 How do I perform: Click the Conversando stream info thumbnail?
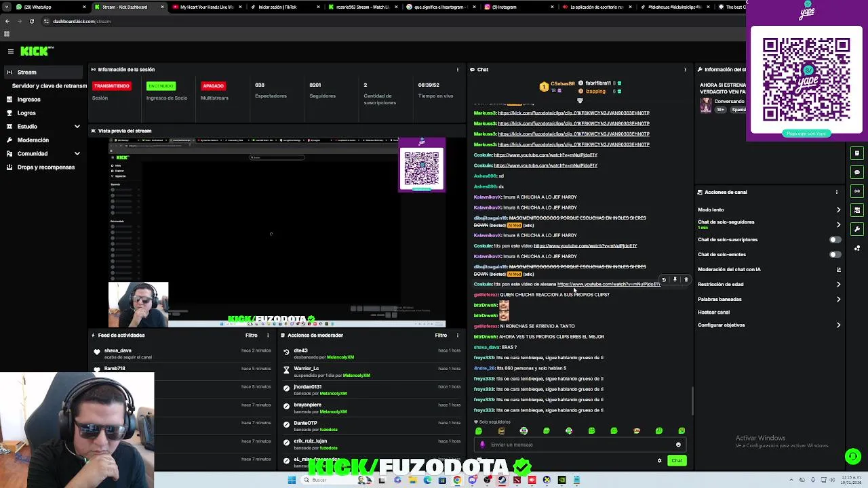tap(706, 106)
